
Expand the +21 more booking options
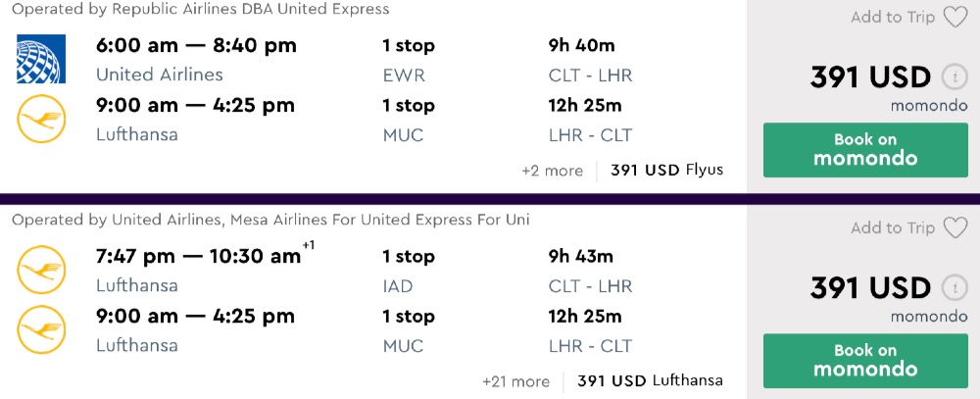(x=515, y=381)
